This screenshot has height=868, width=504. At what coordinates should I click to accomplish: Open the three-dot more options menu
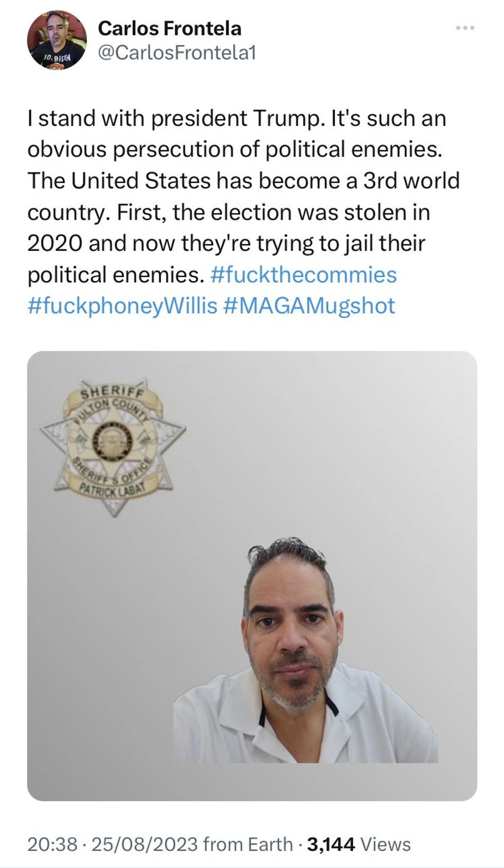[465, 28]
